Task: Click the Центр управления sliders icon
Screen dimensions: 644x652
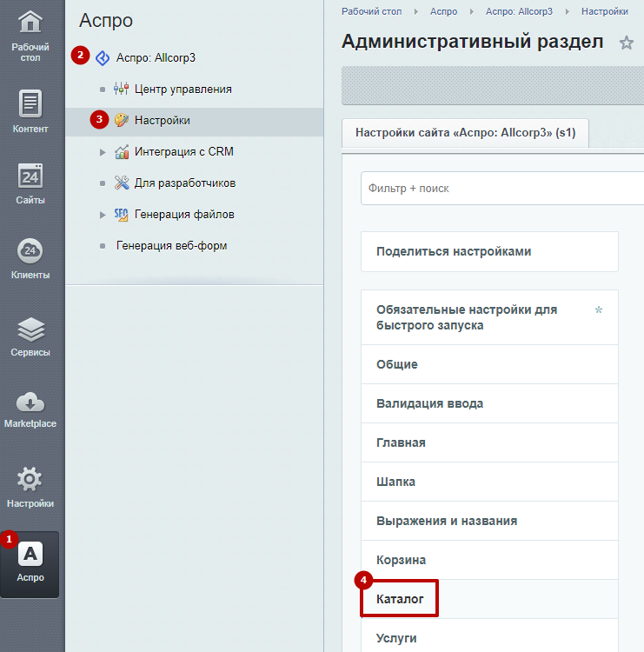Action: (121, 89)
